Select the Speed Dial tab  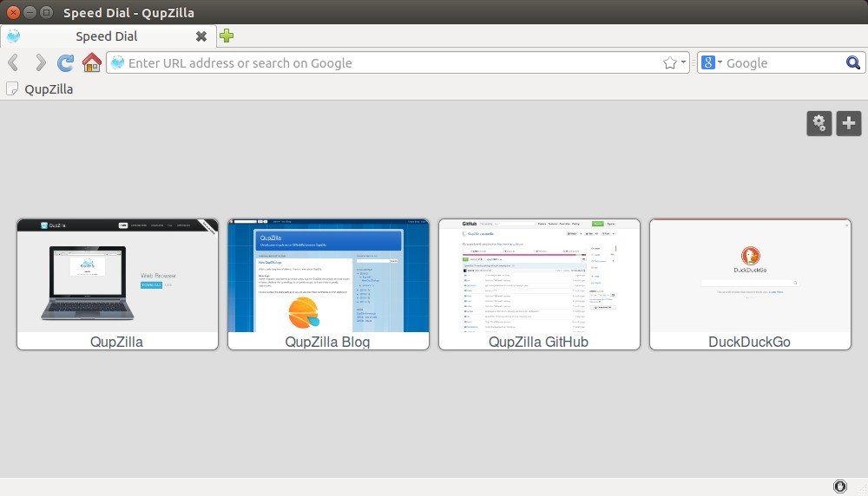coord(108,36)
